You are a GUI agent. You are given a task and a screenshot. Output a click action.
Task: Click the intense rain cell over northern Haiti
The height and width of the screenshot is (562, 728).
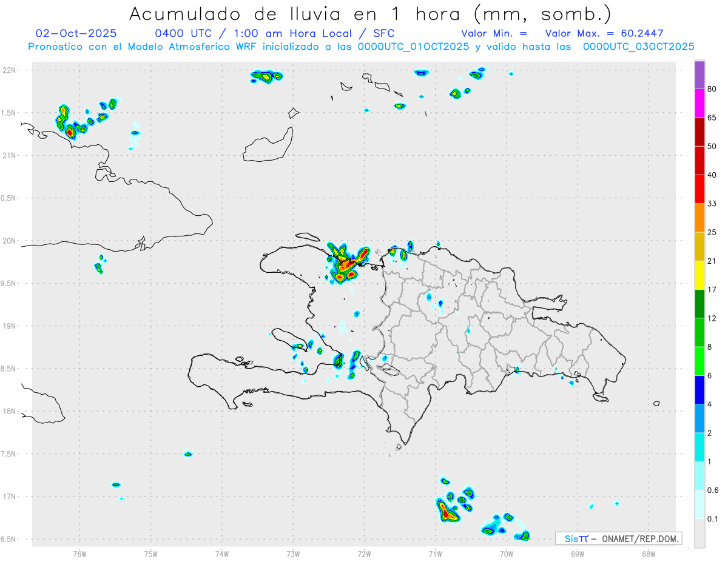tap(348, 263)
